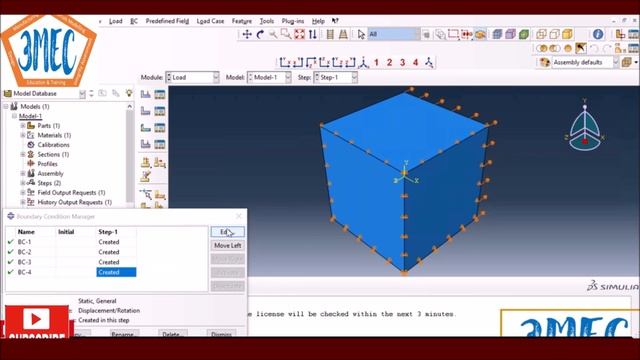This screenshot has height=360, width=640.
Task: Select Calibrations in the model tree
Action: (53, 145)
